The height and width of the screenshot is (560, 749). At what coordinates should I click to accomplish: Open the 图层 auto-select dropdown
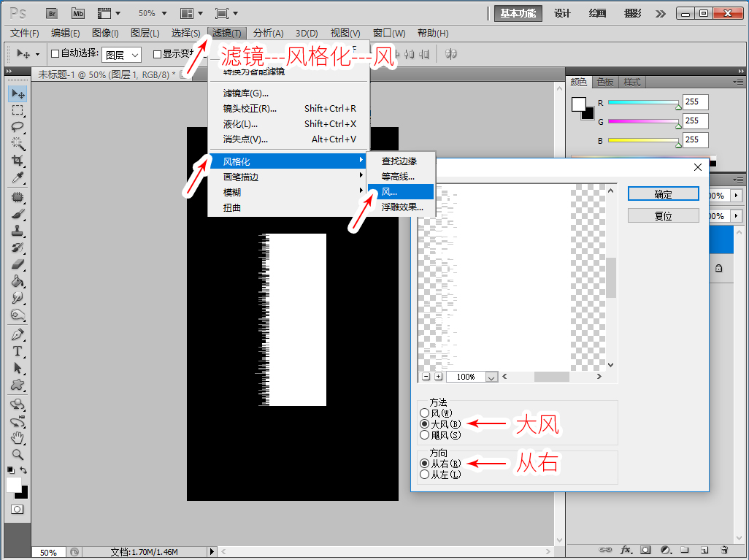coord(121,55)
